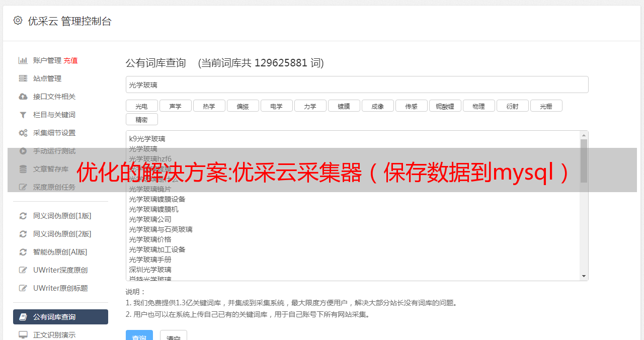Screen dimensions: 644x340
Task: Click the red 充值 link
Action: coord(70,60)
